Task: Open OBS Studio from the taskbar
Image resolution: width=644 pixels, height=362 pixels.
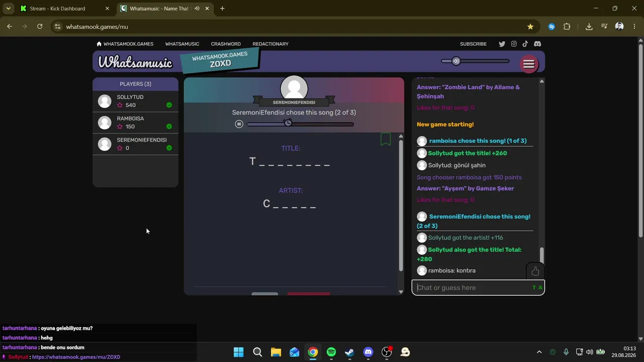Action: (386, 352)
